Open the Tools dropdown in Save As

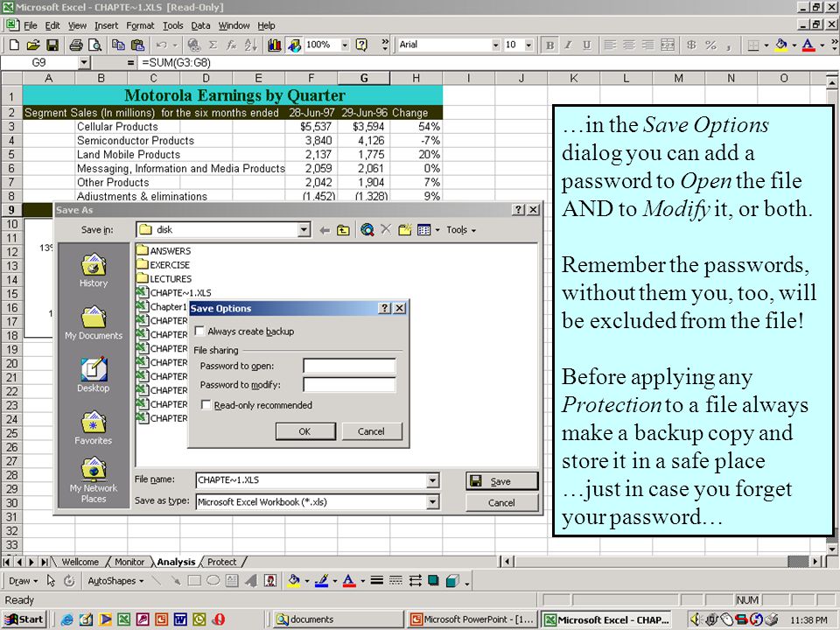[x=461, y=230]
